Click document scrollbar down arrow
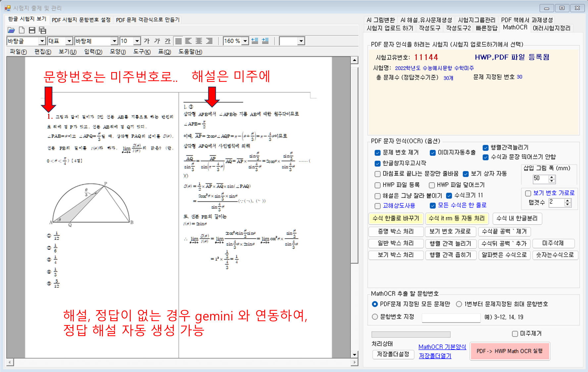588x372 pixels. coord(354,354)
